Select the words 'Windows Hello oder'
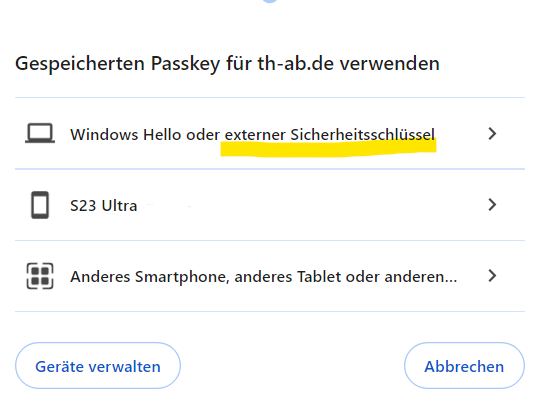Viewport: 540px width, 408px height. 145,135
